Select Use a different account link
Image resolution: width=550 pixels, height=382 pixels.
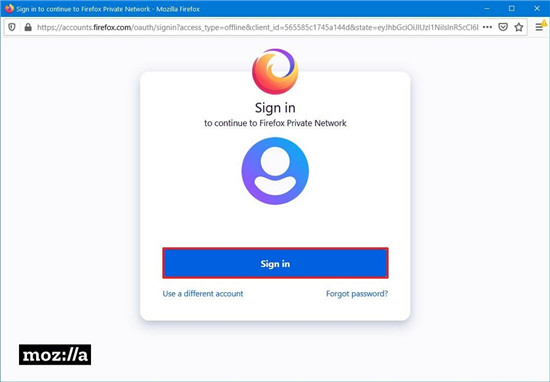(x=203, y=294)
